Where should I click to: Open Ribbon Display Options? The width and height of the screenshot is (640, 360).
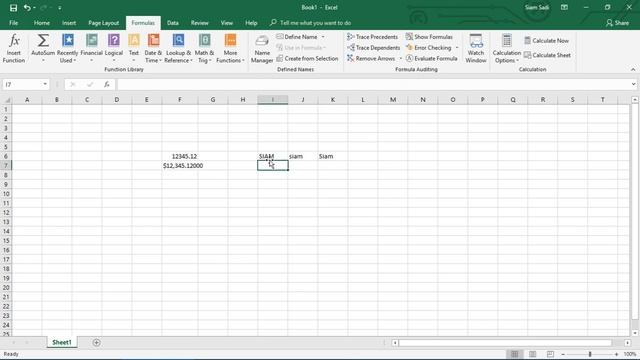pos(564,7)
